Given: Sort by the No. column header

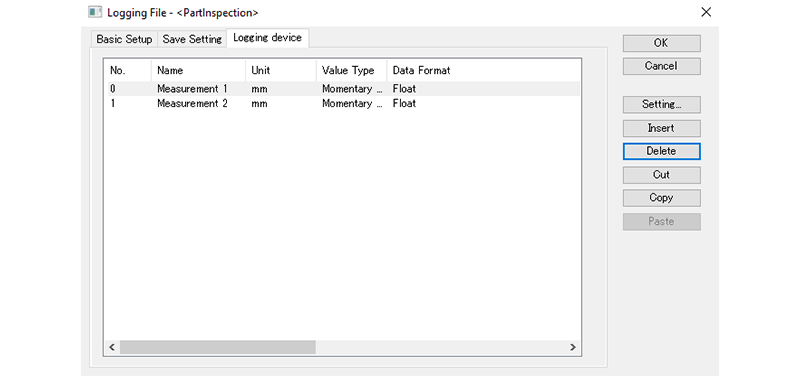Looking at the screenshot, I should click(128, 70).
